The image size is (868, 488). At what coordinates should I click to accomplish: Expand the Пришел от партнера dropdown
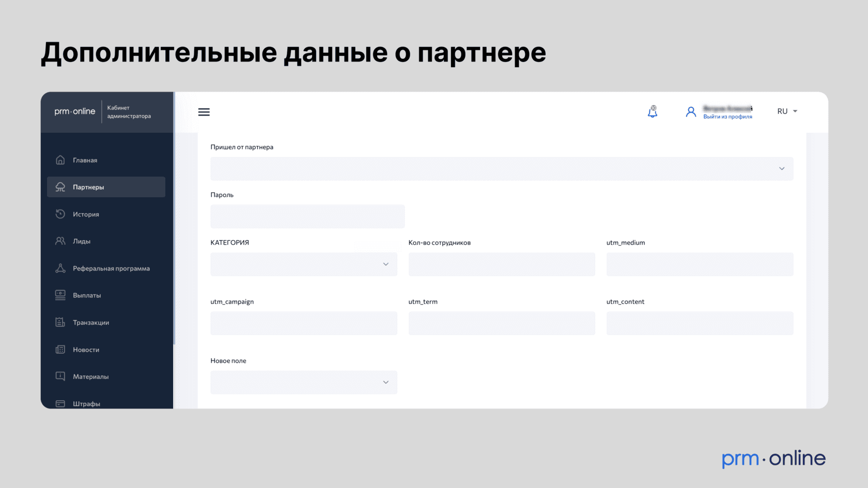pyautogui.click(x=501, y=169)
